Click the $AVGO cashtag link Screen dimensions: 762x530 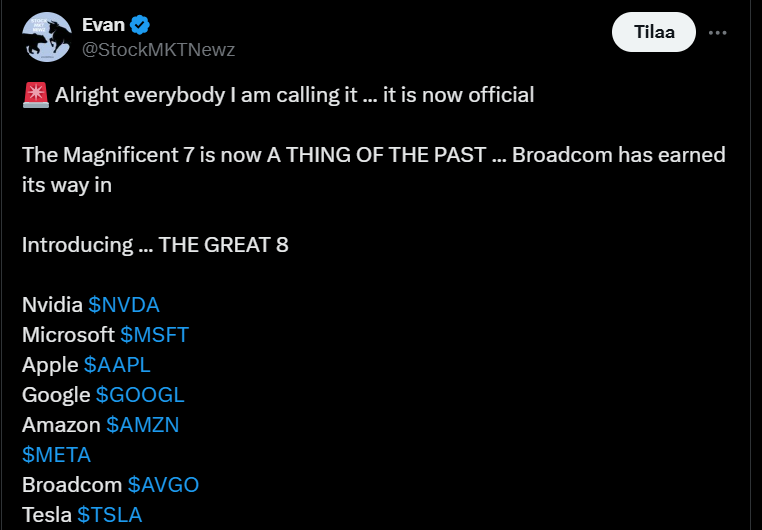click(x=163, y=485)
